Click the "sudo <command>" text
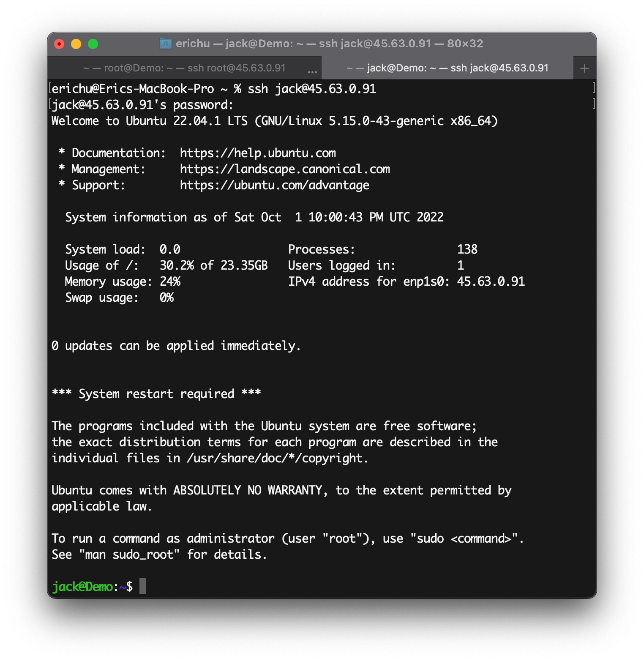This screenshot has height=661, width=644. click(x=464, y=538)
